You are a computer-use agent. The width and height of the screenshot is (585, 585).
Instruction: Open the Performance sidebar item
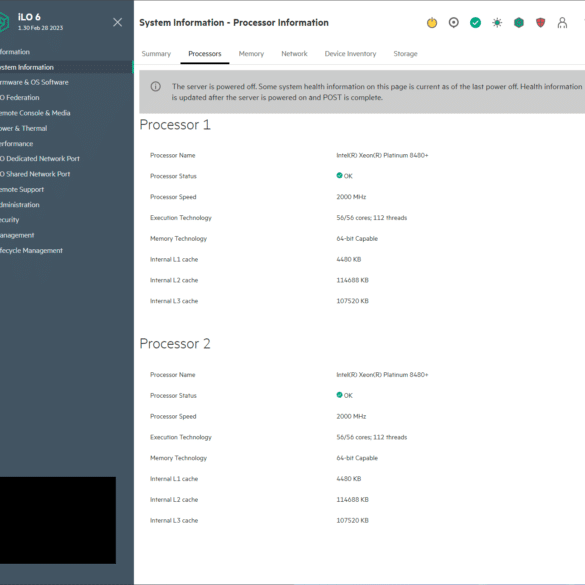[x=16, y=144]
